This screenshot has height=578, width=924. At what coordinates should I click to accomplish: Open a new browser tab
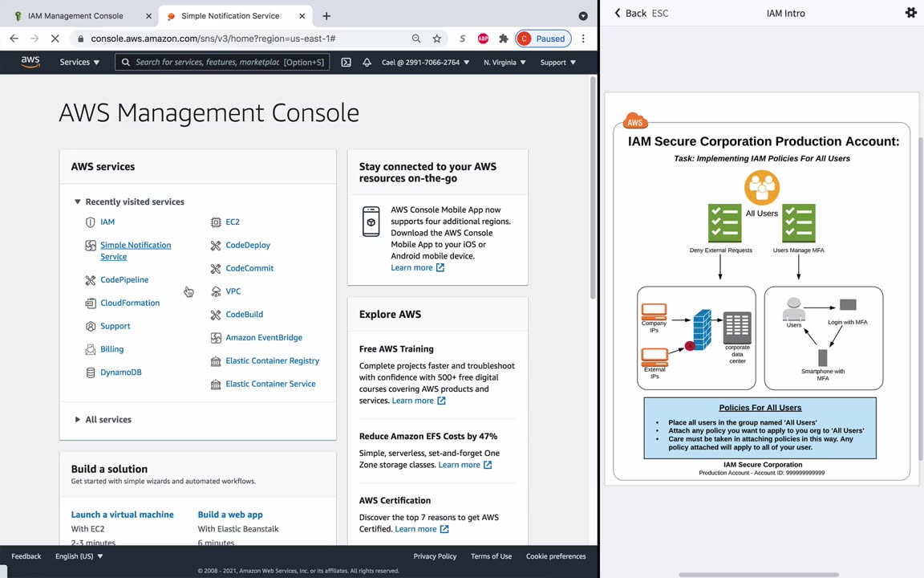coord(326,16)
